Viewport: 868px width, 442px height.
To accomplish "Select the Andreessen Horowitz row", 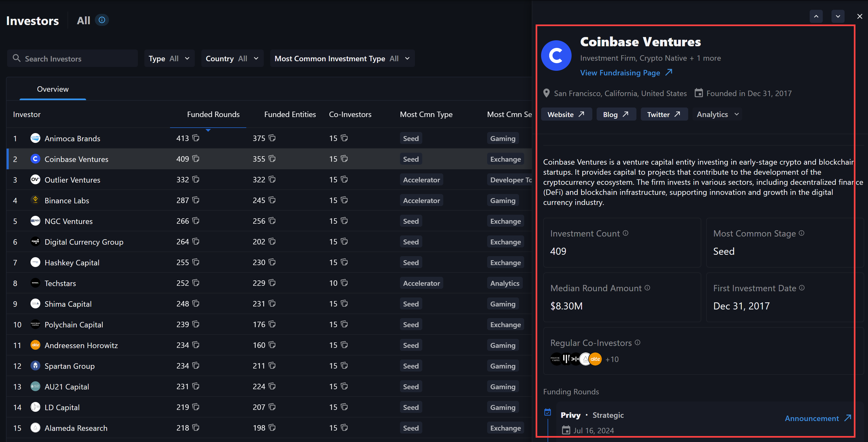I will 269,345.
